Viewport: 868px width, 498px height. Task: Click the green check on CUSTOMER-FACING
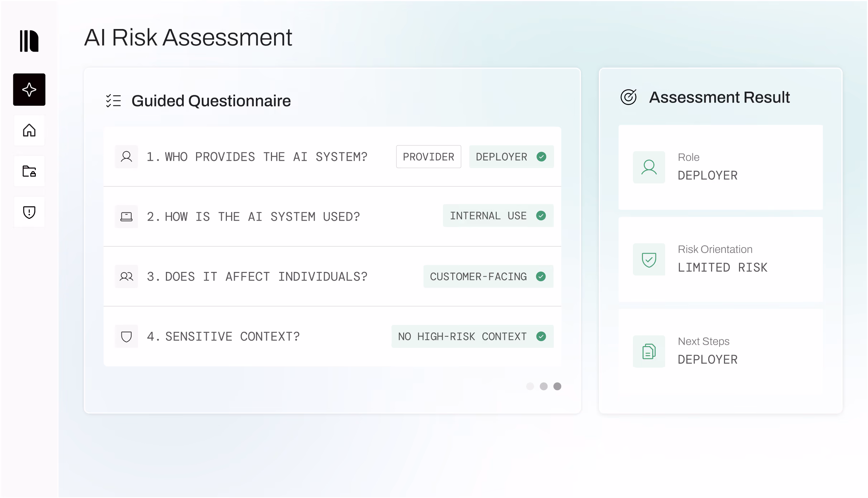[541, 276]
